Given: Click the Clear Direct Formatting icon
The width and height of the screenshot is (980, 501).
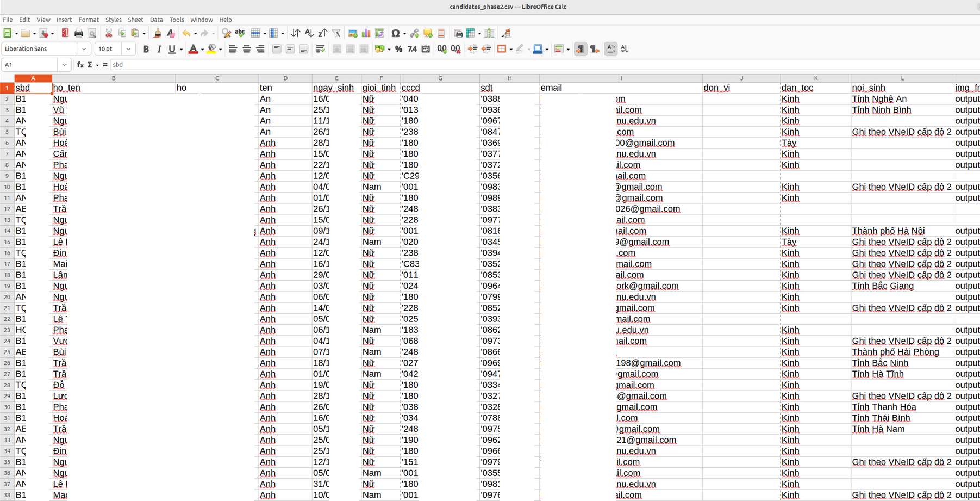Looking at the screenshot, I should [x=171, y=33].
